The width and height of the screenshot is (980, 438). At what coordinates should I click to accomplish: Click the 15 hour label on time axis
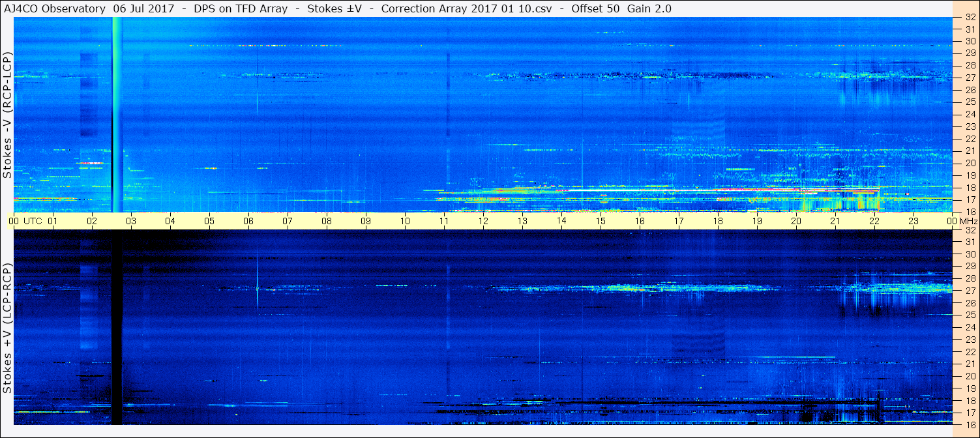[x=601, y=221]
